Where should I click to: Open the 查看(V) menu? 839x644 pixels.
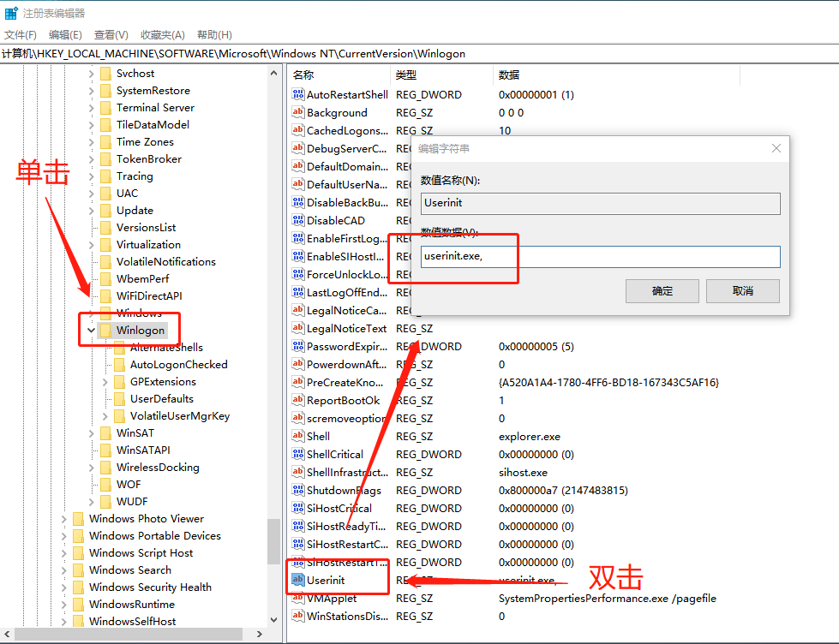[x=111, y=35]
